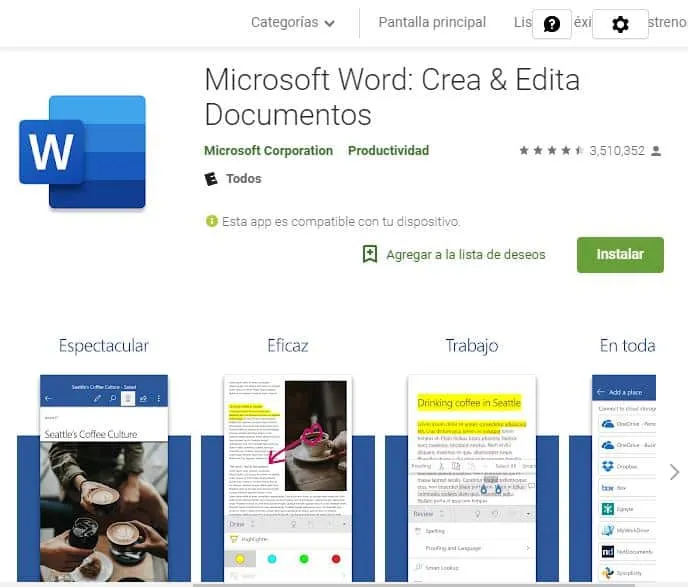Click the Everyone content rating icon
This screenshot has width=688, height=587.
coord(211,179)
